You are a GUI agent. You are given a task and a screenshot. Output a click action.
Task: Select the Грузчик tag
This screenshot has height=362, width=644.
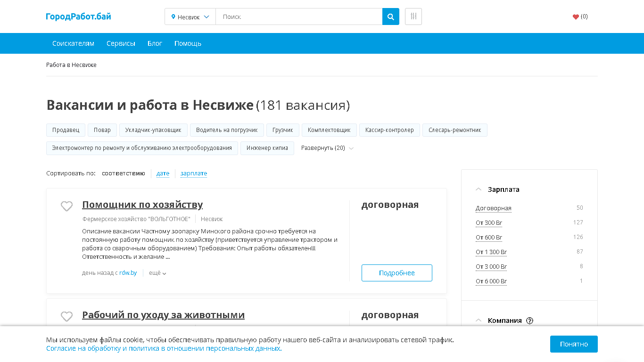[x=283, y=130]
